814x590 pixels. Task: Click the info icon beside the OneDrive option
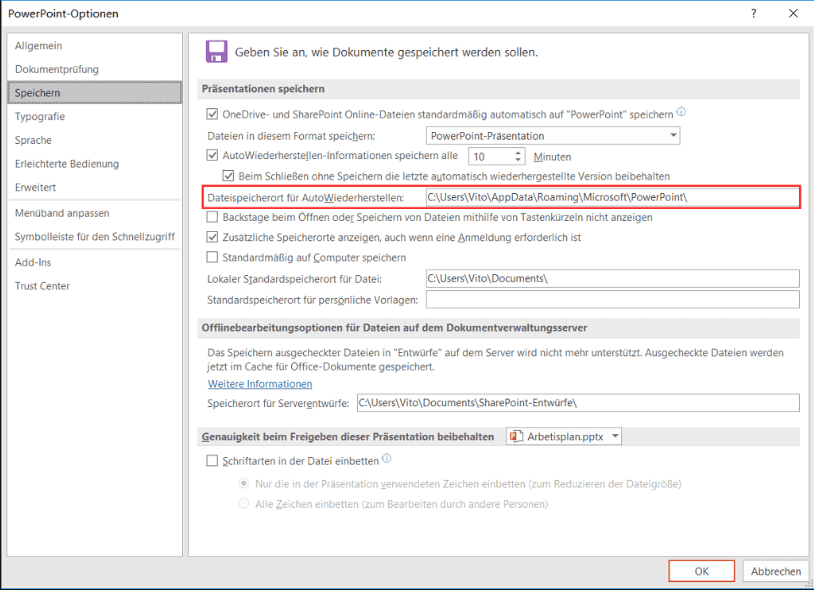tap(681, 112)
